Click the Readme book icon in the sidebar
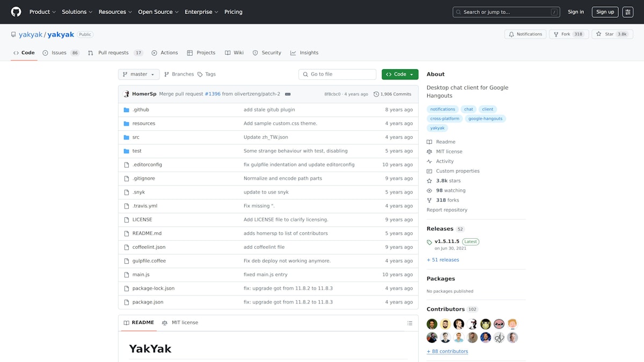The height and width of the screenshot is (362, 644). pos(428,142)
